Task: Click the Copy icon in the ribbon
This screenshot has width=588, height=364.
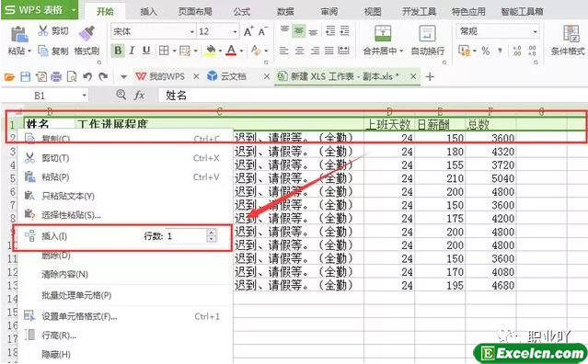Action: coord(43,51)
